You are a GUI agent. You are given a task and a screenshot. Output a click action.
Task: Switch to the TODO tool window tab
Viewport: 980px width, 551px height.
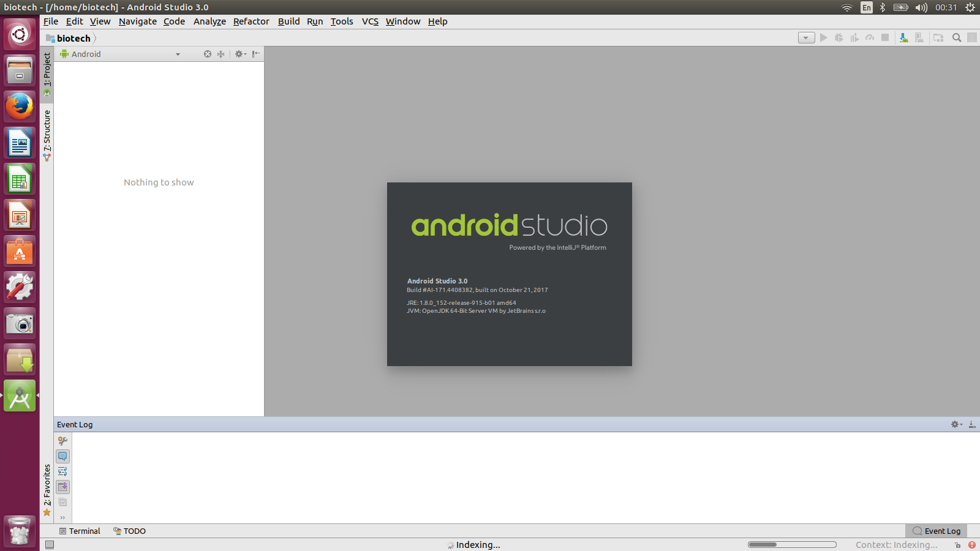pyautogui.click(x=129, y=531)
